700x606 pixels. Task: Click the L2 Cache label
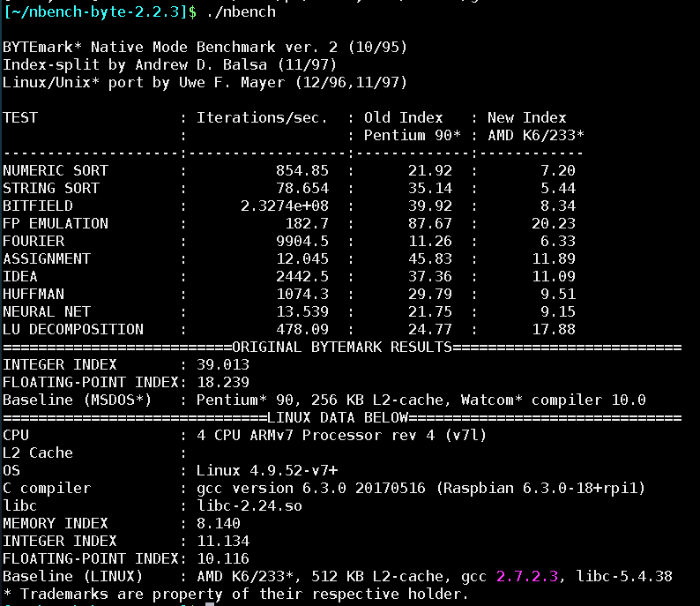38,453
